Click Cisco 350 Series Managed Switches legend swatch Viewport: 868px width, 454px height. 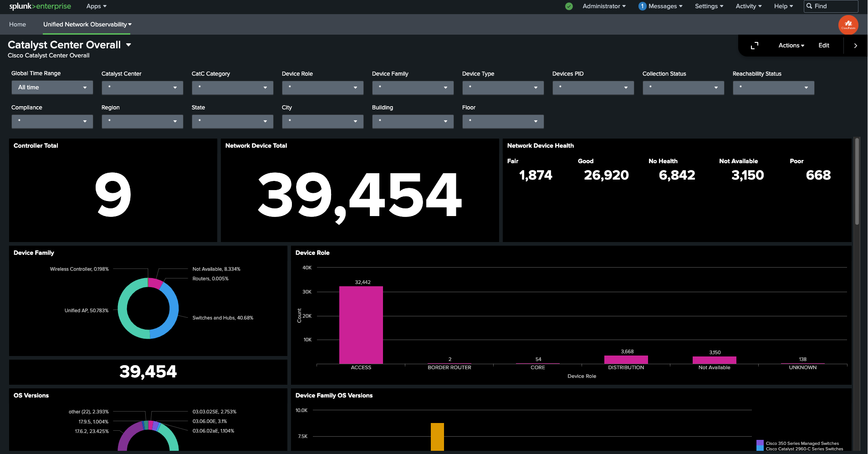(x=760, y=443)
